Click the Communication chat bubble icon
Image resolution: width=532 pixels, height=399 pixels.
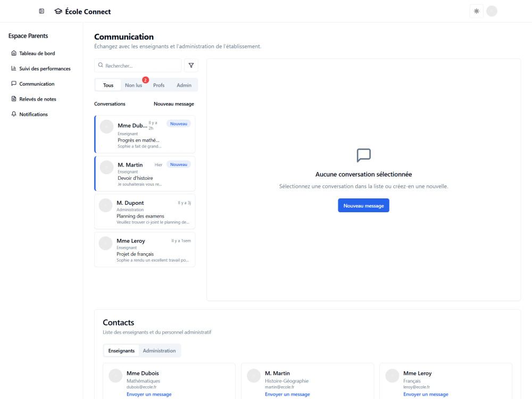[14, 84]
